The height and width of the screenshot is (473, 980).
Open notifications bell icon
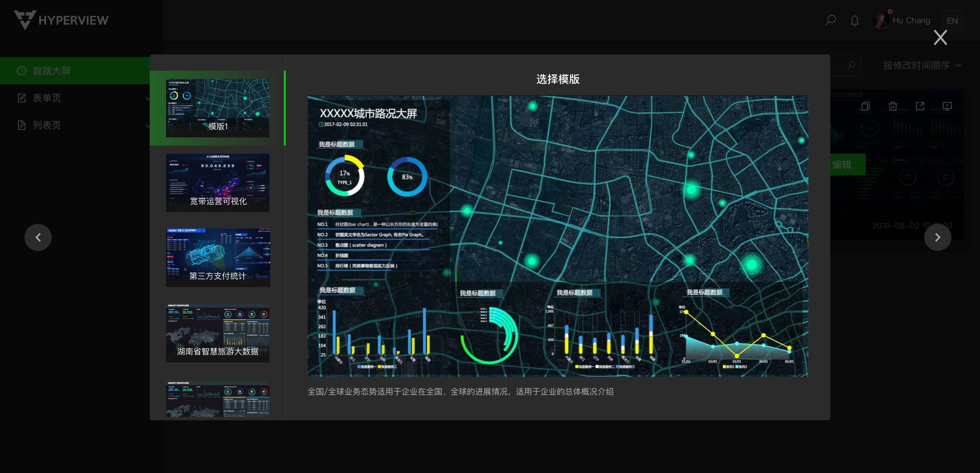coord(854,20)
